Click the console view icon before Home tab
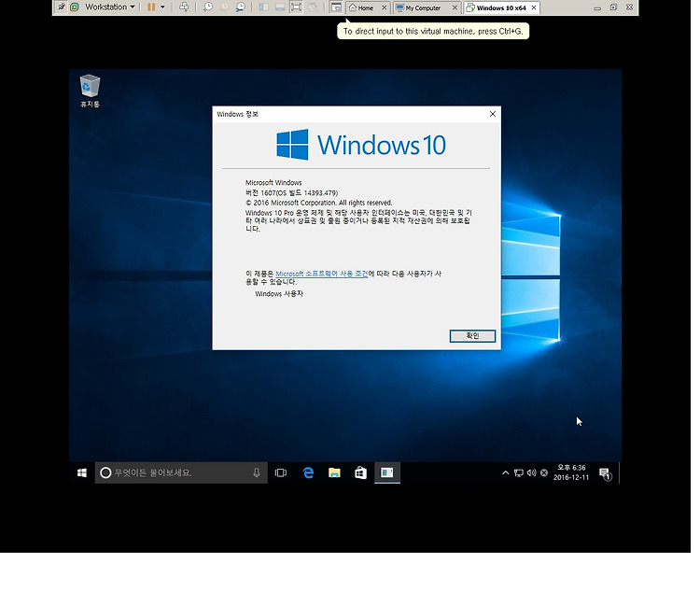 point(336,7)
